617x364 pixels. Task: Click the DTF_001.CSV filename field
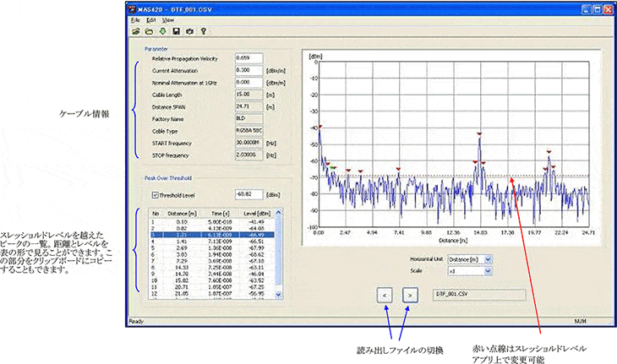coord(479,295)
